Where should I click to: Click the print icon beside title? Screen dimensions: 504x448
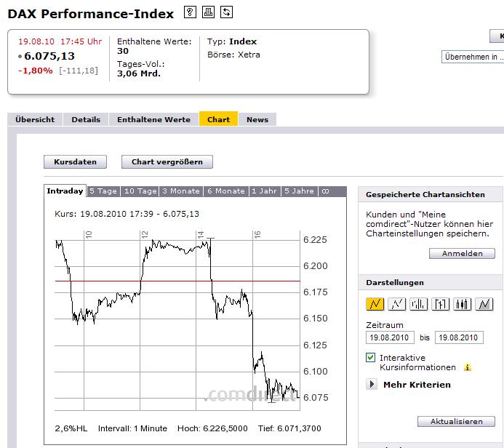coord(208,12)
